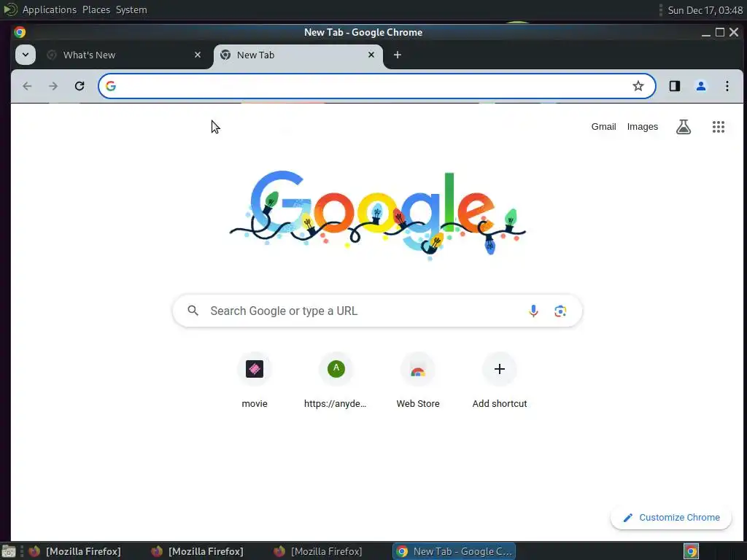Open the movie shortcut tile
Viewport: 747px width, 560px height.
(x=255, y=381)
